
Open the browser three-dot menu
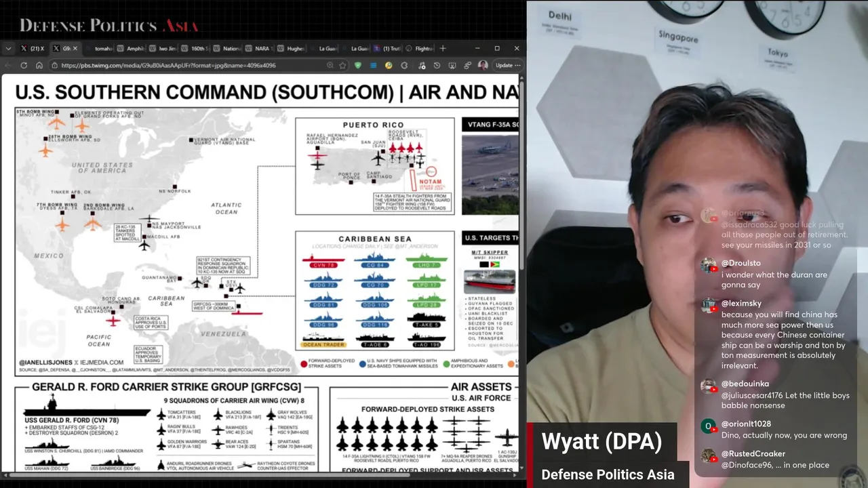click(x=518, y=65)
